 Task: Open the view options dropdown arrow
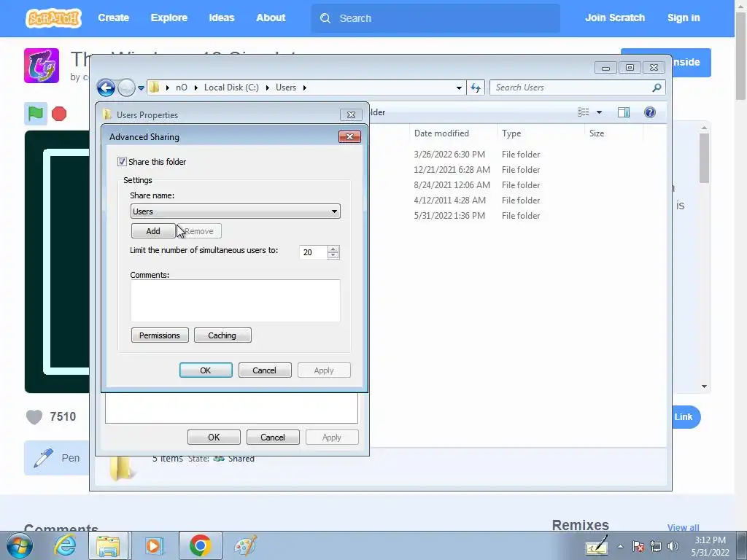tap(600, 112)
